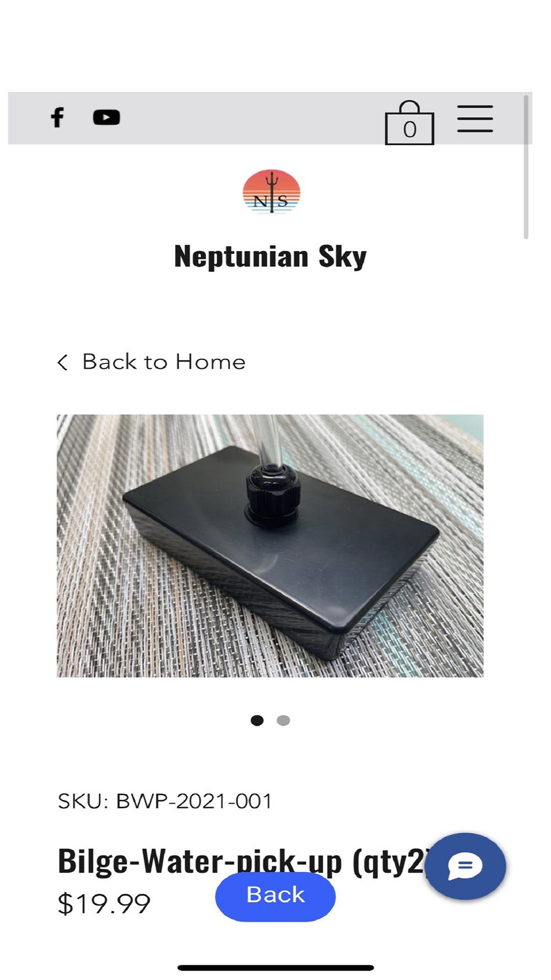Click the SKU BWP-2021-001 text

click(165, 801)
